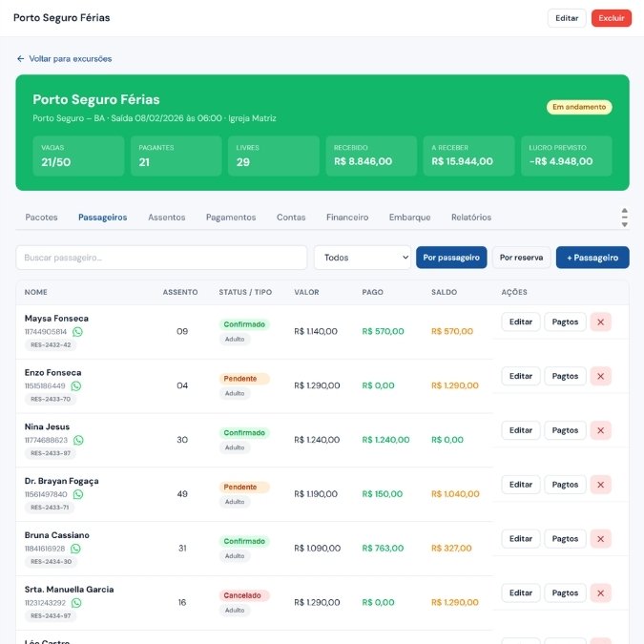The height and width of the screenshot is (644, 644).
Task: Remove passenger Bruna Cassiano with X button
Action: (x=600, y=539)
